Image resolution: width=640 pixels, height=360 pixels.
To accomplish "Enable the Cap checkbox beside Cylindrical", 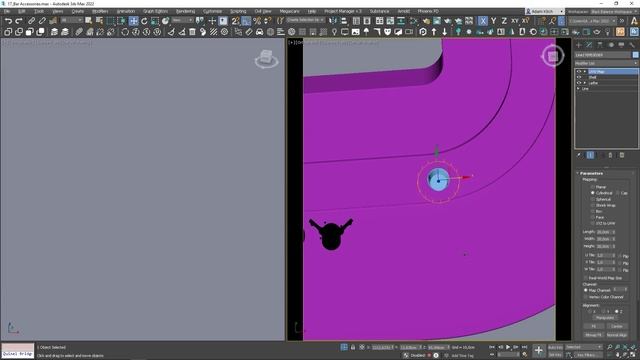I will coord(618,193).
